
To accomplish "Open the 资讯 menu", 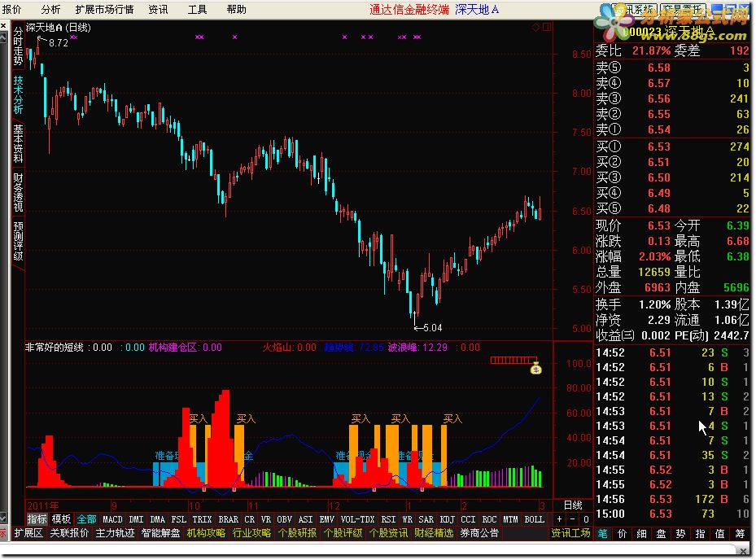I will tap(158, 9).
